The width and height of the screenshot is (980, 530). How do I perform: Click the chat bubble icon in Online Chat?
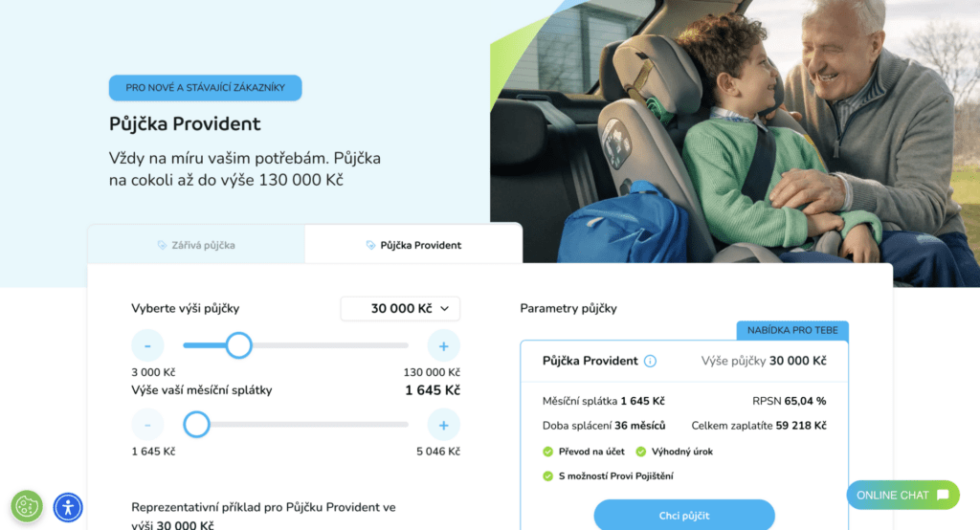click(x=943, y=495)
